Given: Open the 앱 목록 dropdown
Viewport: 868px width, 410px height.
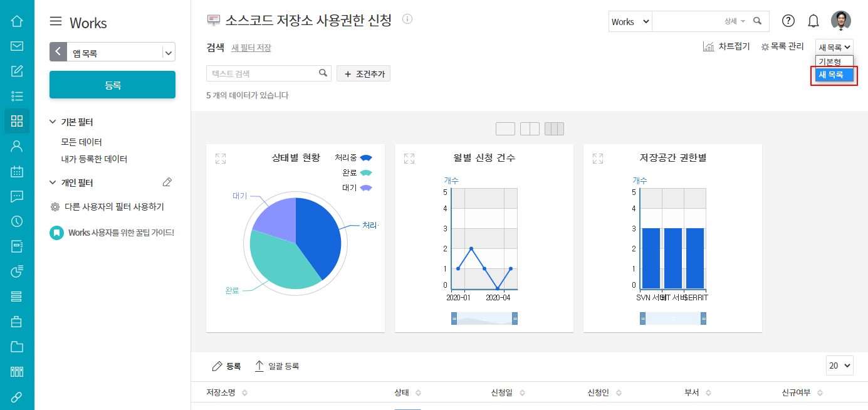Looking at the screenshot, I should pos(168,53).
